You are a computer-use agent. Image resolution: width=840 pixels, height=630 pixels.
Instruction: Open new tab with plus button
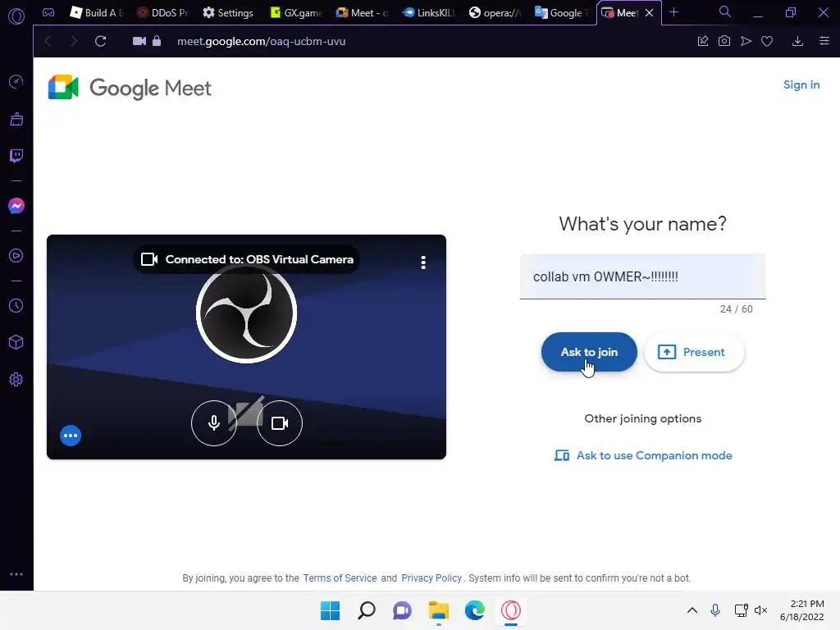pos(674,12)
